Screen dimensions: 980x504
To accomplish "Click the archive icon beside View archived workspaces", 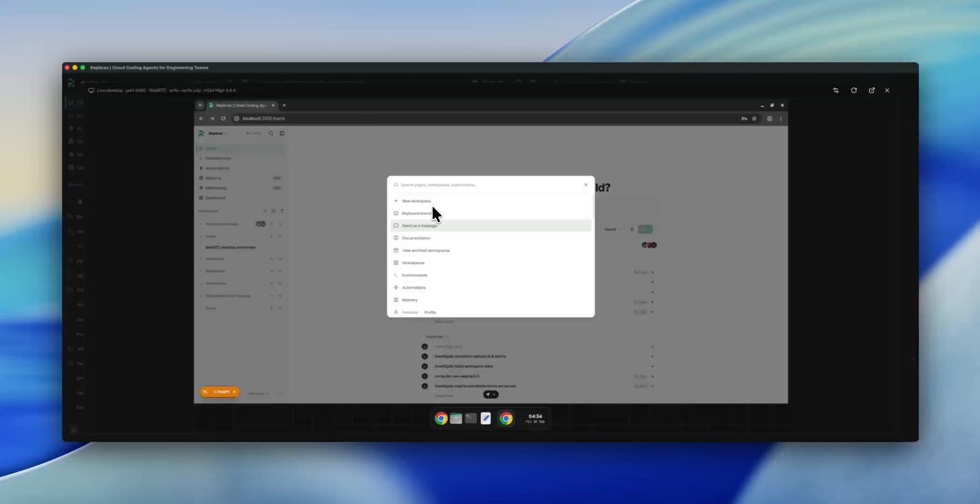I will pos(396,250).
